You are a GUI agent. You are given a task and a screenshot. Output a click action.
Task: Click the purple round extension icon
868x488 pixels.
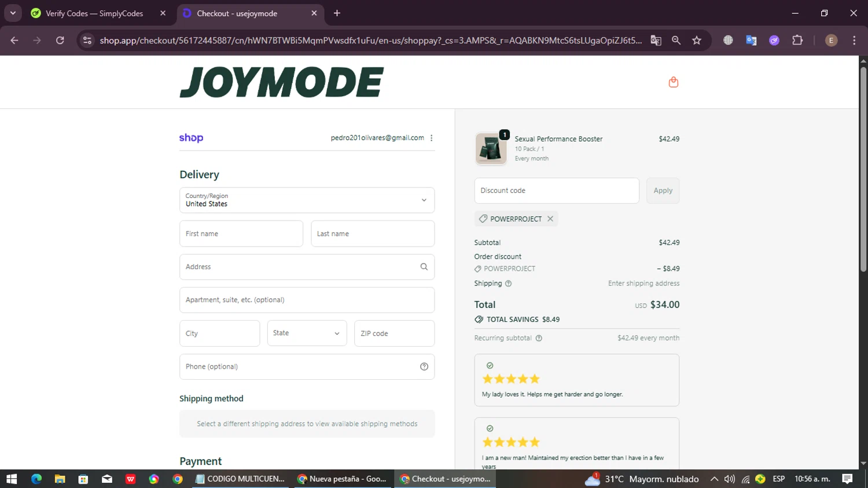coord(774,41)
